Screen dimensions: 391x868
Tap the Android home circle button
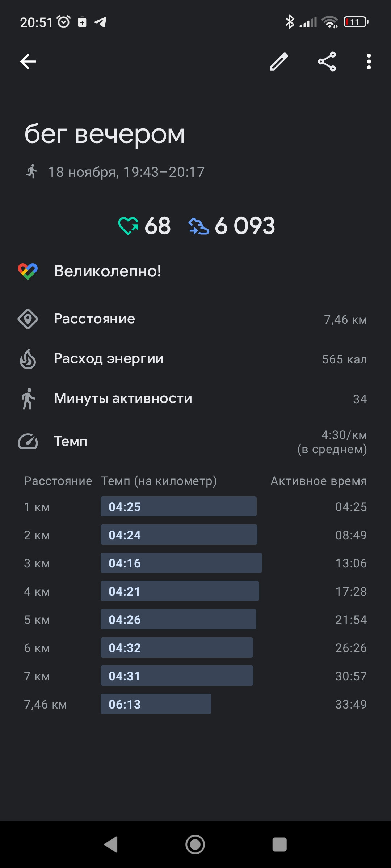pos(195,844)
